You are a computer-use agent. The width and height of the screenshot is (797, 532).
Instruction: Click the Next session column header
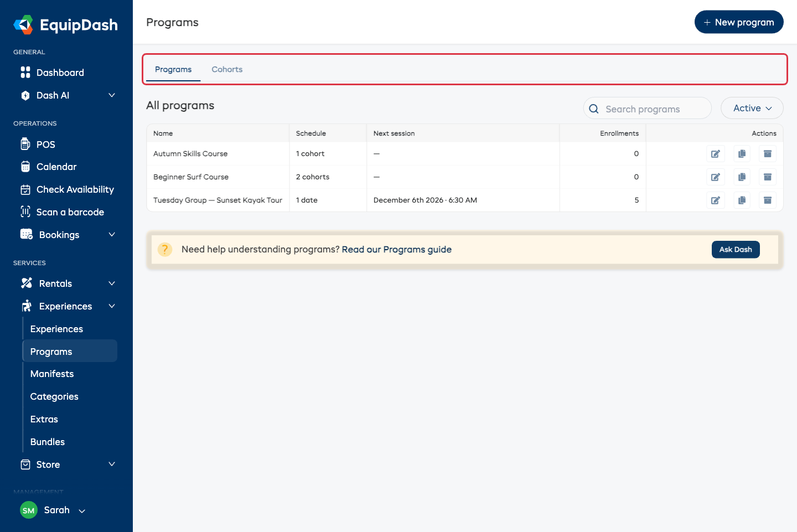click(394, 133)
